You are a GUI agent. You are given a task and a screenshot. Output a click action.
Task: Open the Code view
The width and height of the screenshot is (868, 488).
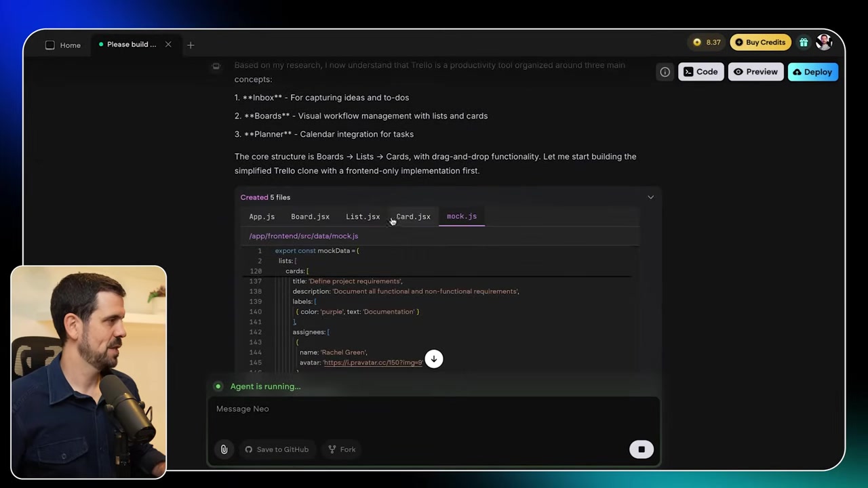click(701, 72)
